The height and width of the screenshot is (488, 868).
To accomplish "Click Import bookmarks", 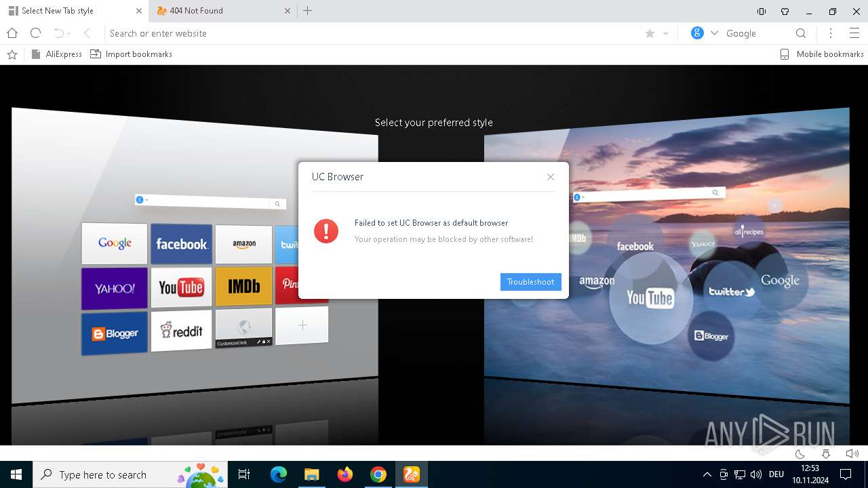I will coord(132,54).
